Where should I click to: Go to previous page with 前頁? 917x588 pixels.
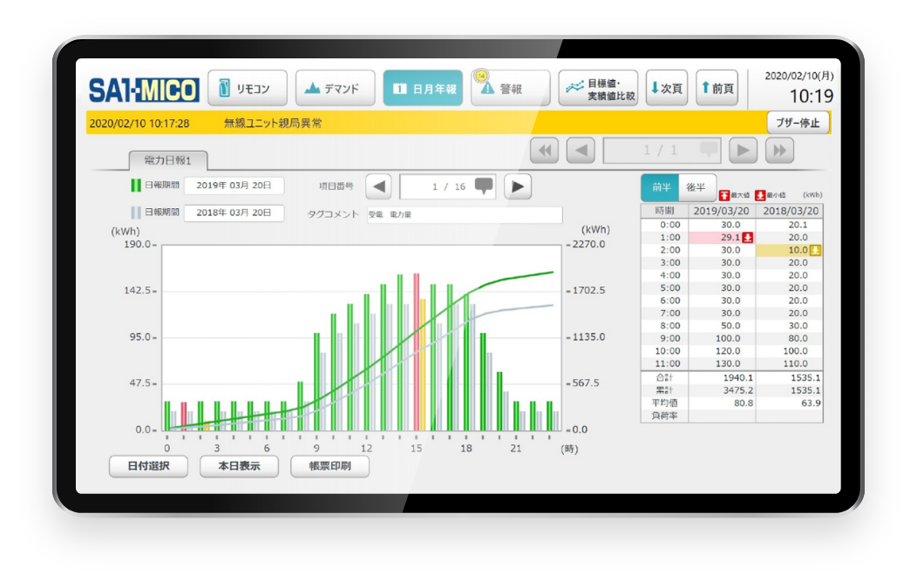717,88
